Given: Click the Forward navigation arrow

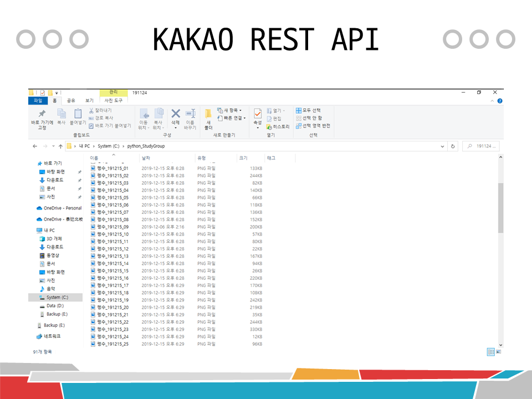Looking at the screenshot, I should [45, 146].
